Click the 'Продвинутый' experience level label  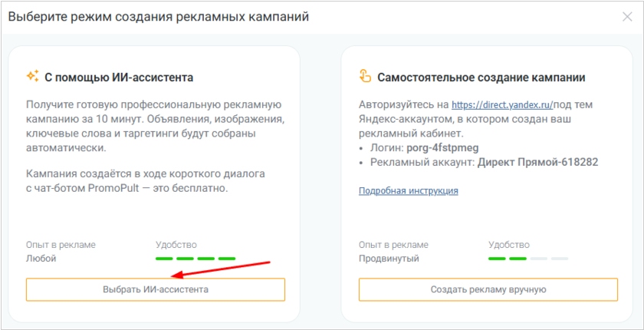389,259
